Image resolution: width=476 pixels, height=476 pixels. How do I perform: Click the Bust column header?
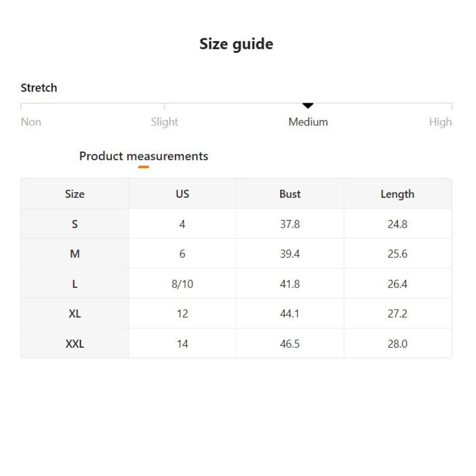(290, 194)
